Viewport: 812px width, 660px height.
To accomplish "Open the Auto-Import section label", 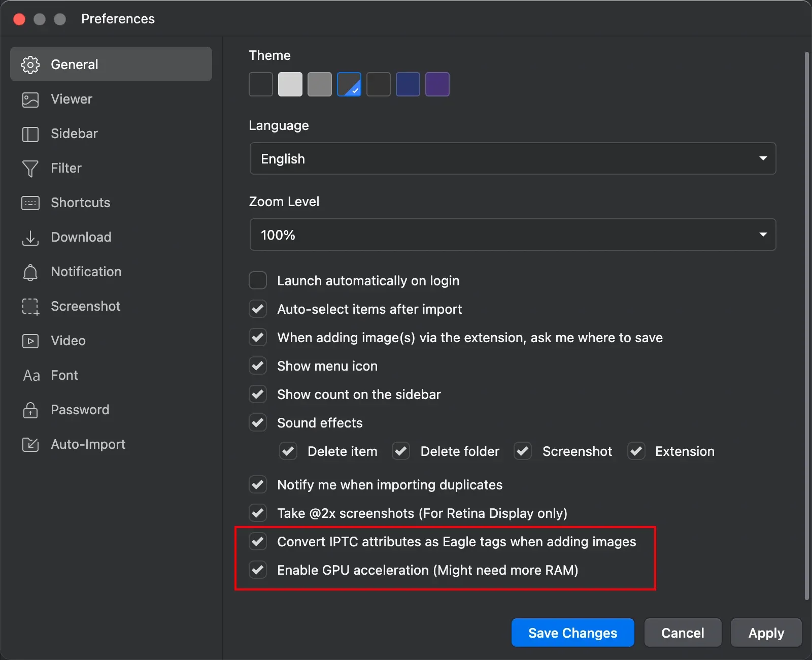I will (88, 444).
